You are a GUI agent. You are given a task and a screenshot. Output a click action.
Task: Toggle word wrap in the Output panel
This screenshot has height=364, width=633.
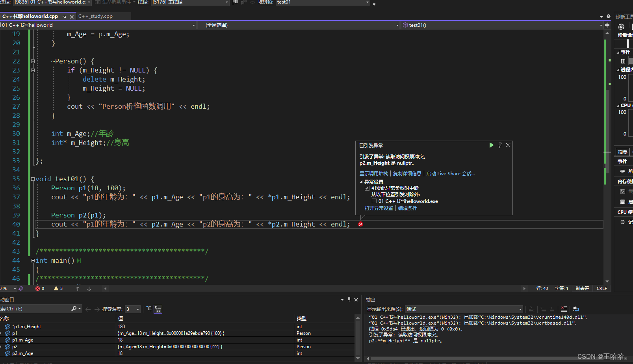click(576, 309)
